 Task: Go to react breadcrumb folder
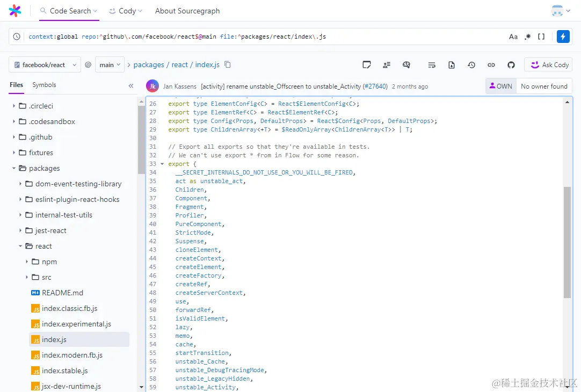pos(179,65)
